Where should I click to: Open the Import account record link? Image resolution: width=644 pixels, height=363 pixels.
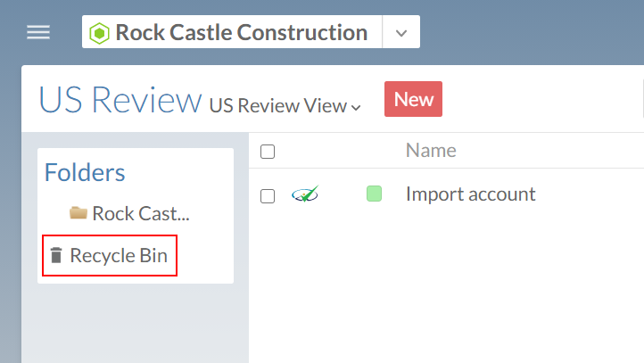click(470, 194)
